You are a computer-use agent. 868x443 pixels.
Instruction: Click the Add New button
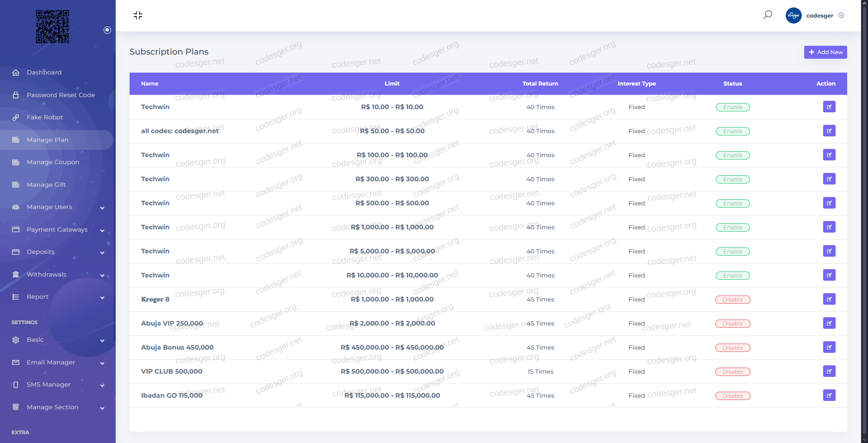tap(825, 52)
